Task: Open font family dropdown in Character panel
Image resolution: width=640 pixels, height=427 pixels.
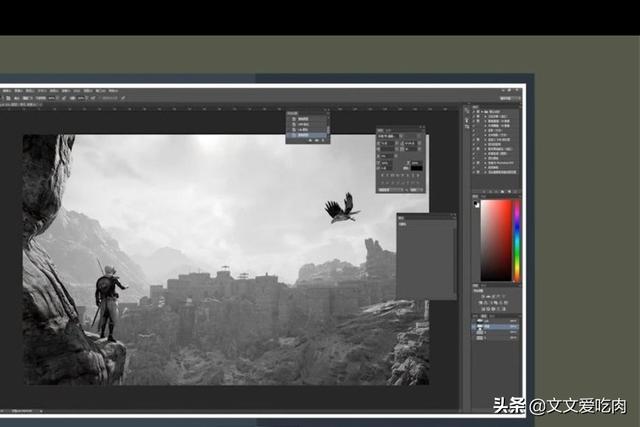Action: [388, 136]
